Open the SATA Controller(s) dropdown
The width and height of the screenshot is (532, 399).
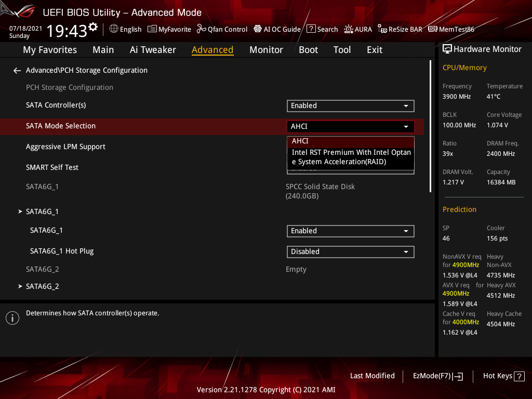[x=350, y=105]
